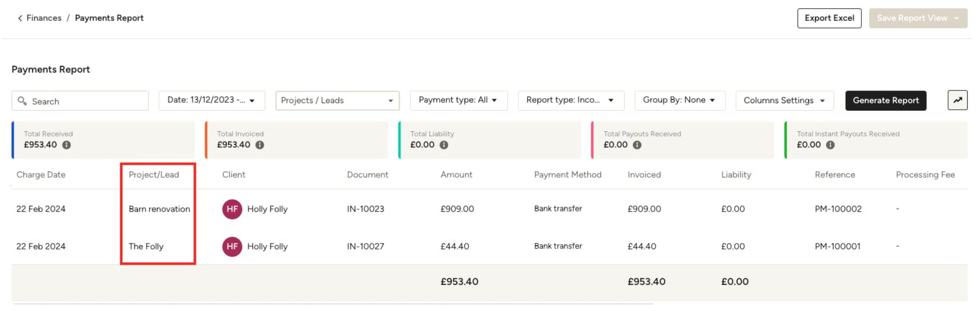Click Holly Folly's HF avatar in the first row
Viewport: 980px width, 311px height.
[x=232, y=209]
